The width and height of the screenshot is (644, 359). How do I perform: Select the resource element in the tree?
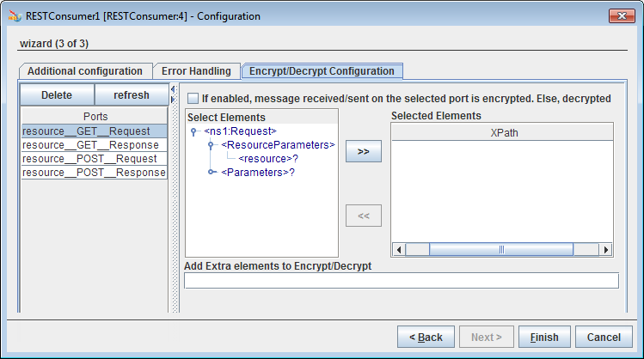click(x=267, y=159)
